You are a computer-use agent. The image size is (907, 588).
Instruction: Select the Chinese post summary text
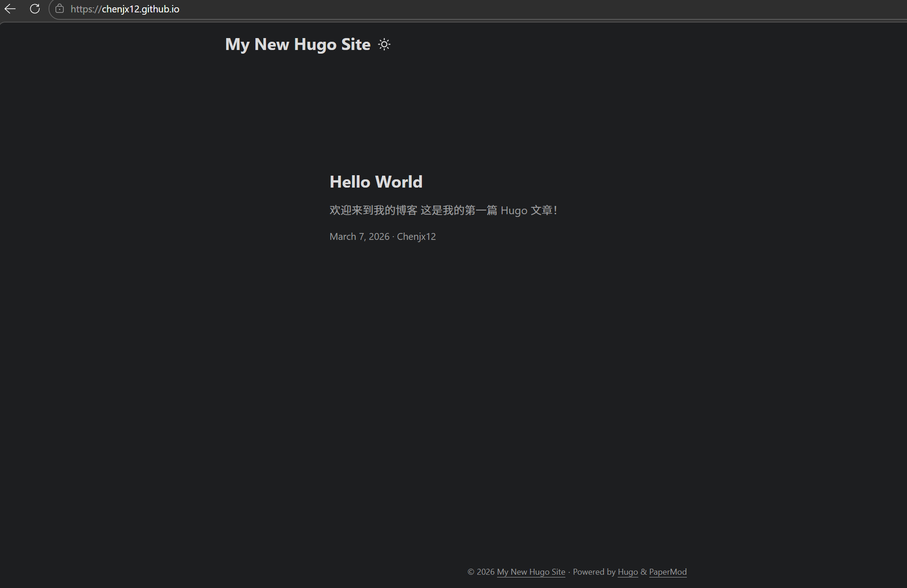[443, 211]
